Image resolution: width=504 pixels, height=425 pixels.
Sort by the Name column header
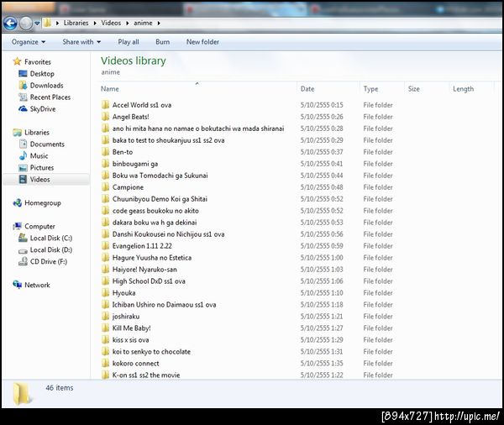pos(109,89)
